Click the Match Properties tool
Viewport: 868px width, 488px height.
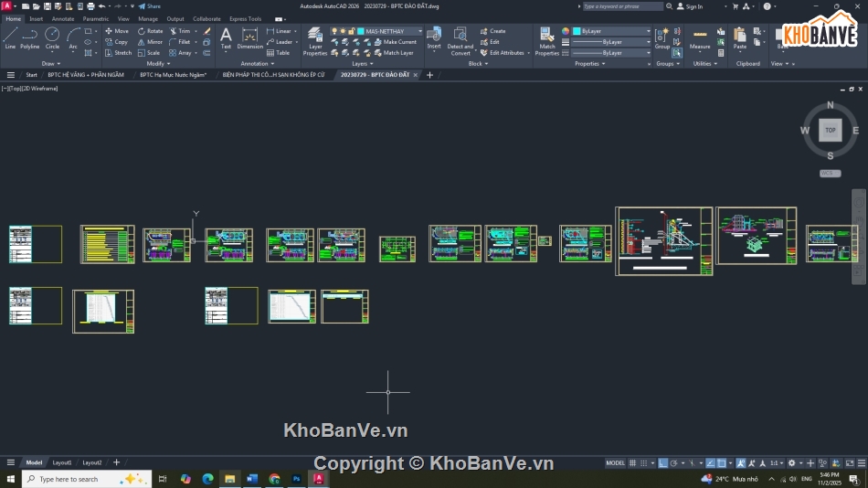pos(546,39)
